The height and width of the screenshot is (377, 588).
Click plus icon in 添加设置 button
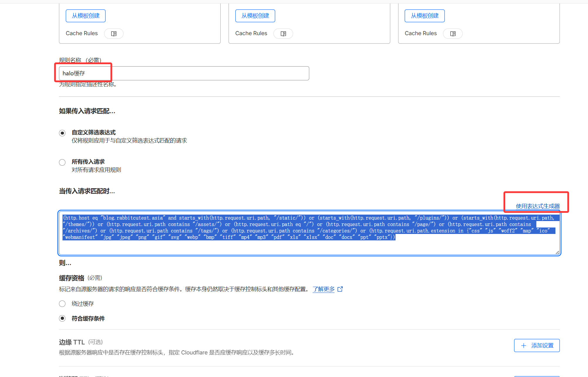coord(523,346)
